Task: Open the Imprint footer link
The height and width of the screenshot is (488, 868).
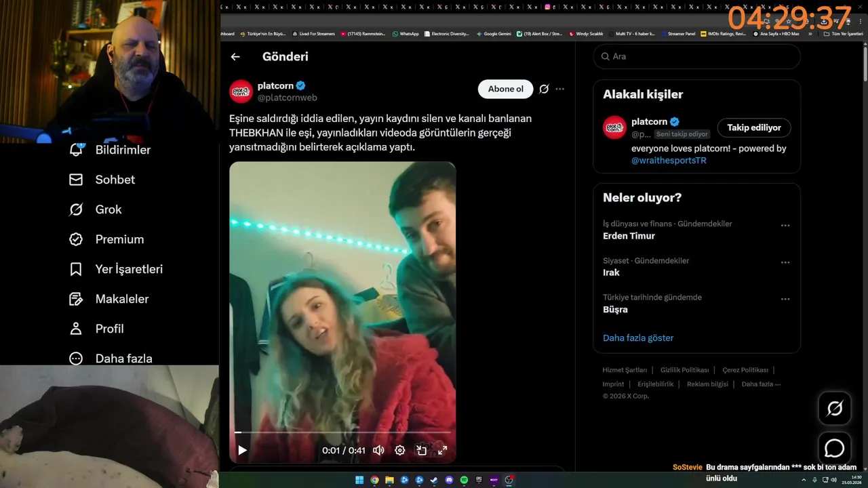Action: [613, 384]
